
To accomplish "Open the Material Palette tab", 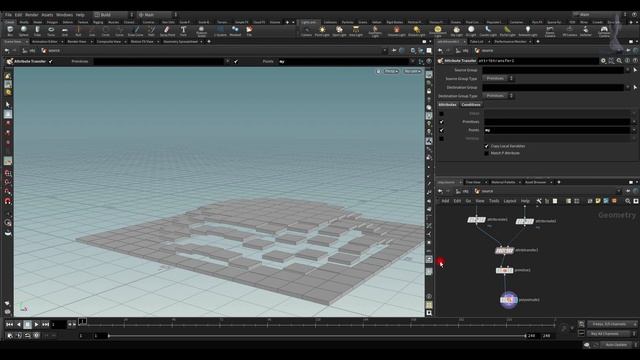I will click(503, 182).
